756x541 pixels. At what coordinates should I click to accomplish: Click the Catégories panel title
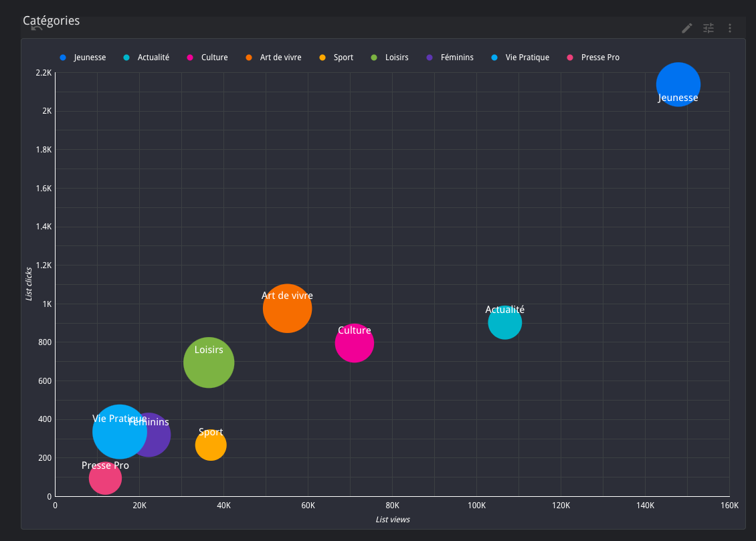point(52,21)
